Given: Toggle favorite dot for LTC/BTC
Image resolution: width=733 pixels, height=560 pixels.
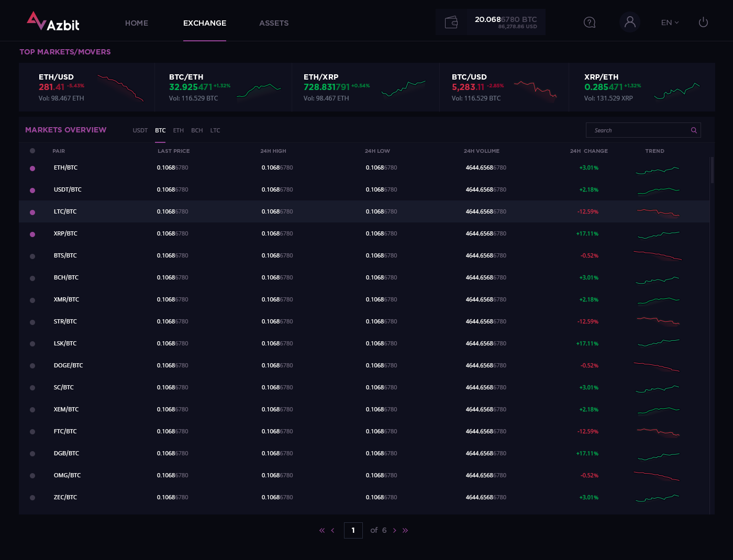Looking at the screenshot, I should [32, 212].
